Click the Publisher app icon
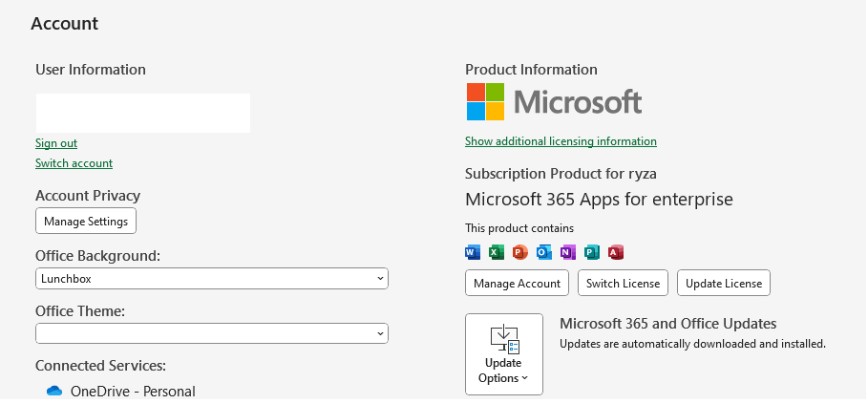The image size is (868, 404). (x=592, y=253)
